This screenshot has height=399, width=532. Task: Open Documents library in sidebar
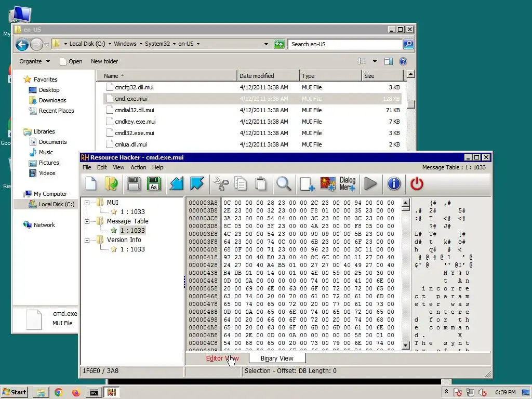tap(52, 142)
